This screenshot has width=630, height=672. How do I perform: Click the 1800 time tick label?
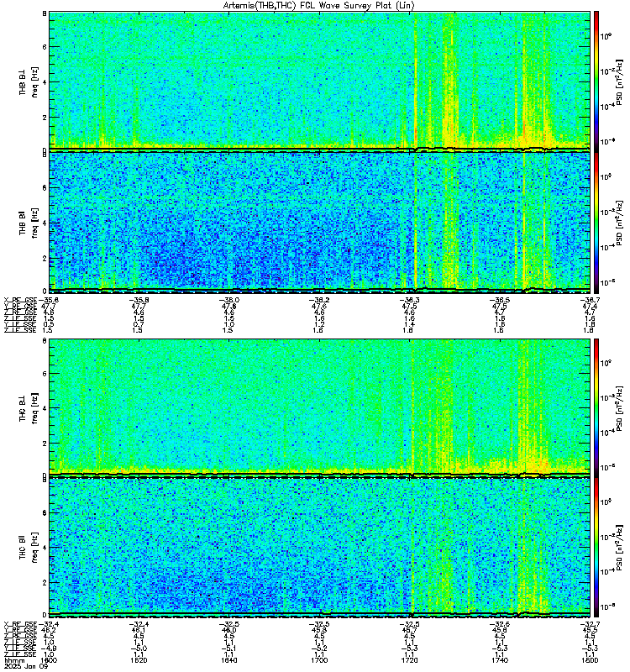coord(590,660)
